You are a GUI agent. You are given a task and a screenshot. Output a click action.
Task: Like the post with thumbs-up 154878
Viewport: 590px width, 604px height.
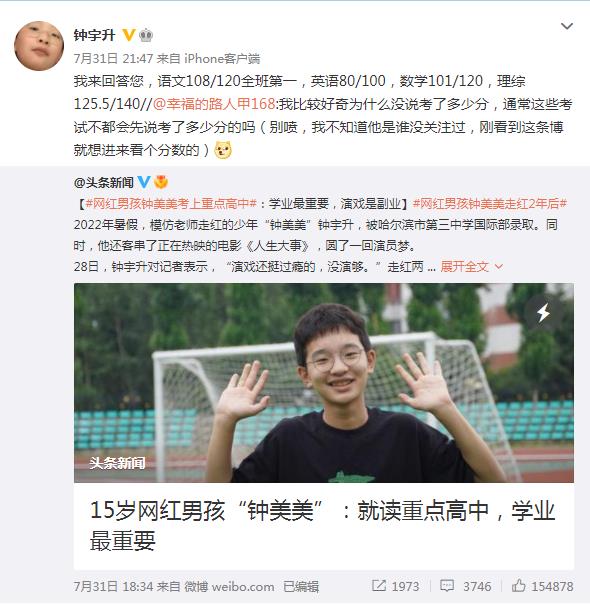[543, 586]
